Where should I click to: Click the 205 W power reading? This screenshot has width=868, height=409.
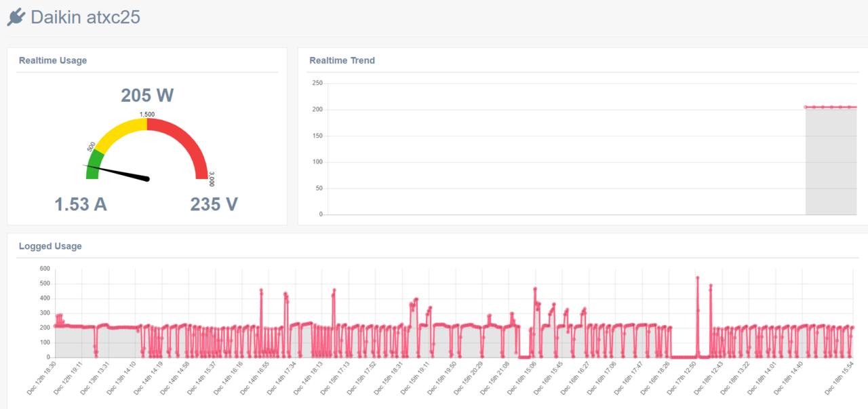point(147,95)
